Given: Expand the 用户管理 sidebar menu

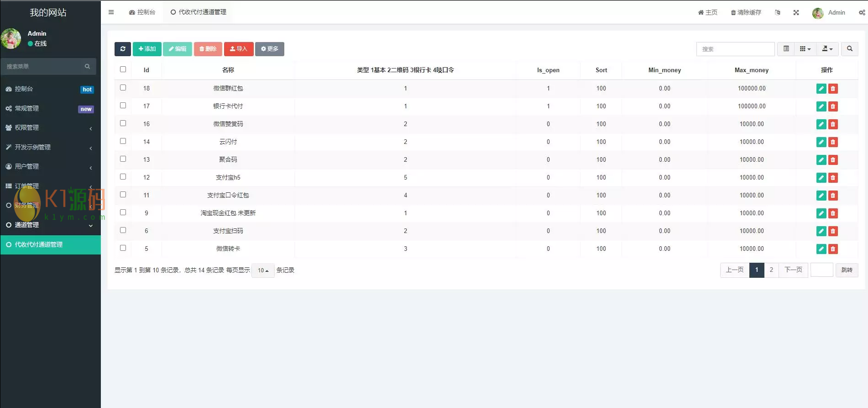Looking at the screenshot, I should point(50,167).
